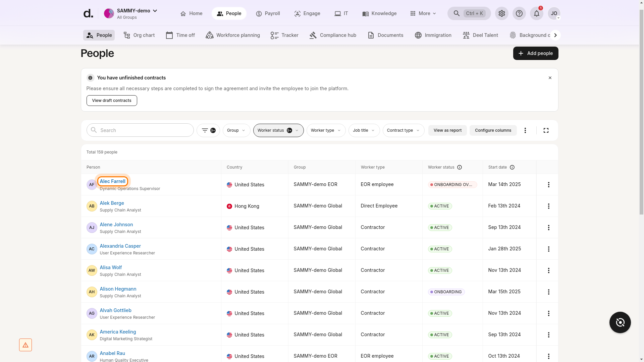Open the Deel Talent sub-tab

pos(480,35)
